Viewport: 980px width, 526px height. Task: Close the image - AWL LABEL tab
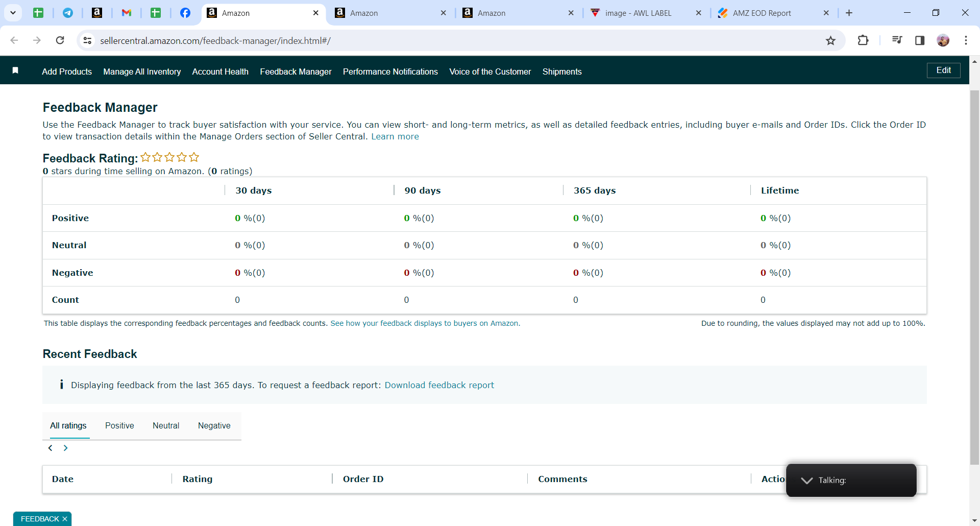pyautogui.click(x=699, y=13)
